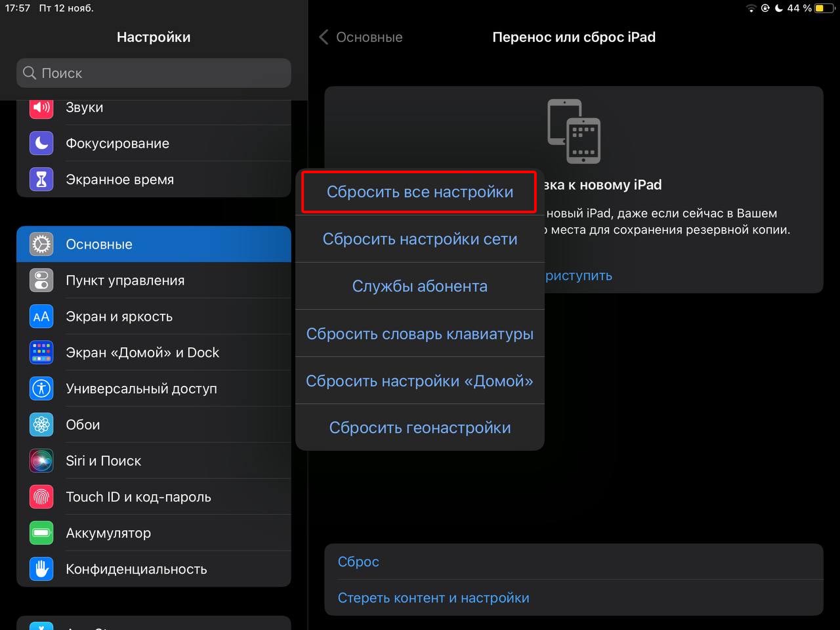This screenshot has height=630, width=840.
Task: Open the Экран «Домой» и Dock row
Action: (154, 352)
